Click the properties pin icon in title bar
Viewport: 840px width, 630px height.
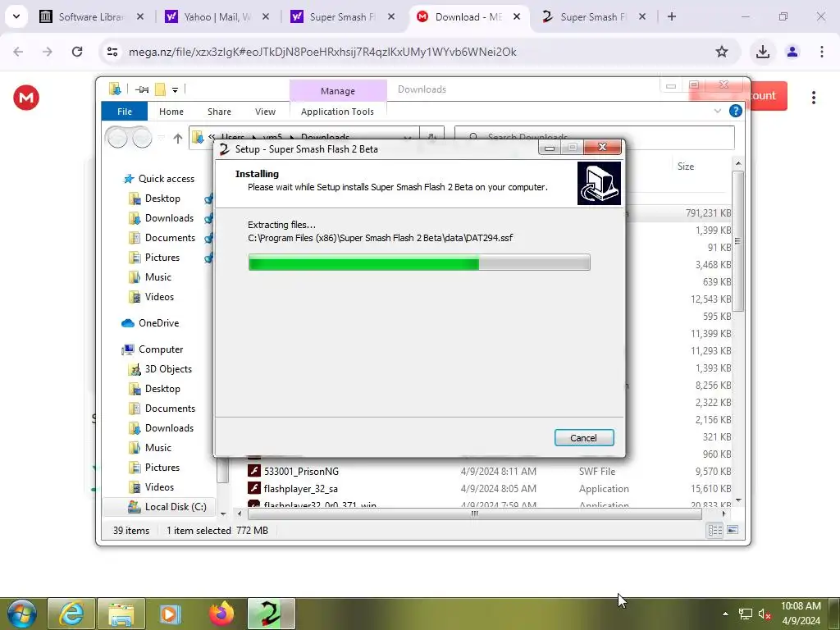point(141,89)
